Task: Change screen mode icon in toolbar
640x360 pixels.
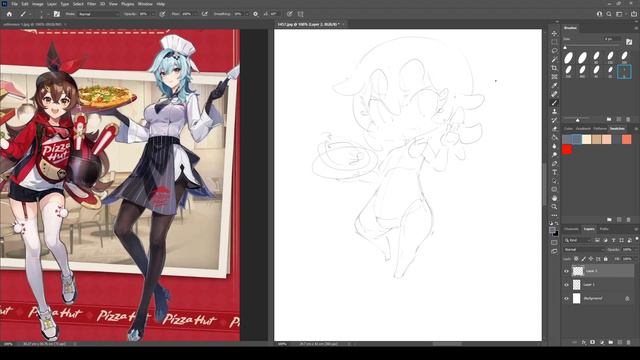Action: coord(554,251)
